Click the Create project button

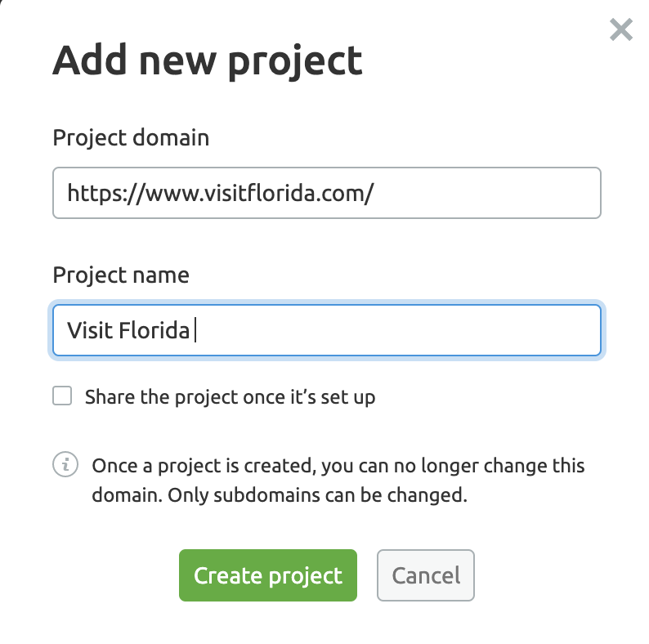pos(268,575)
